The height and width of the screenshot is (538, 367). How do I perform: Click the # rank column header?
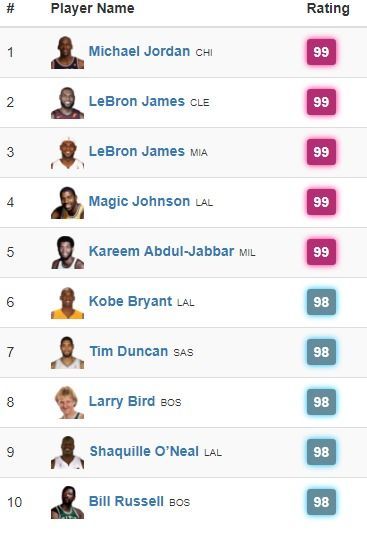(11, 8)
